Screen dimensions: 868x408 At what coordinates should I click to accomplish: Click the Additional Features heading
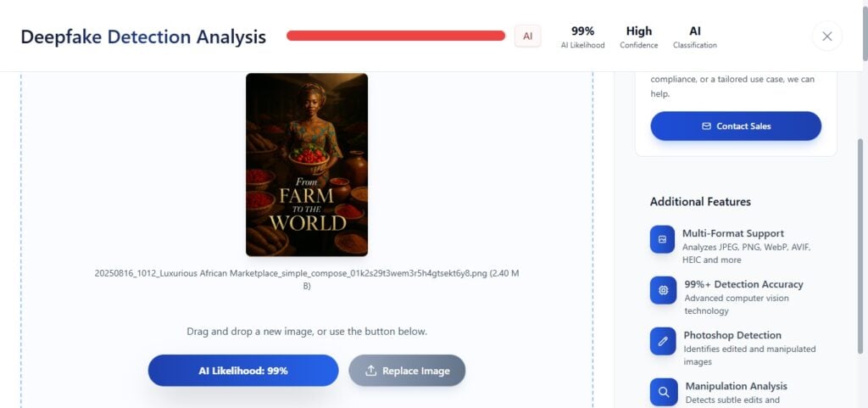tap(700, 202)
